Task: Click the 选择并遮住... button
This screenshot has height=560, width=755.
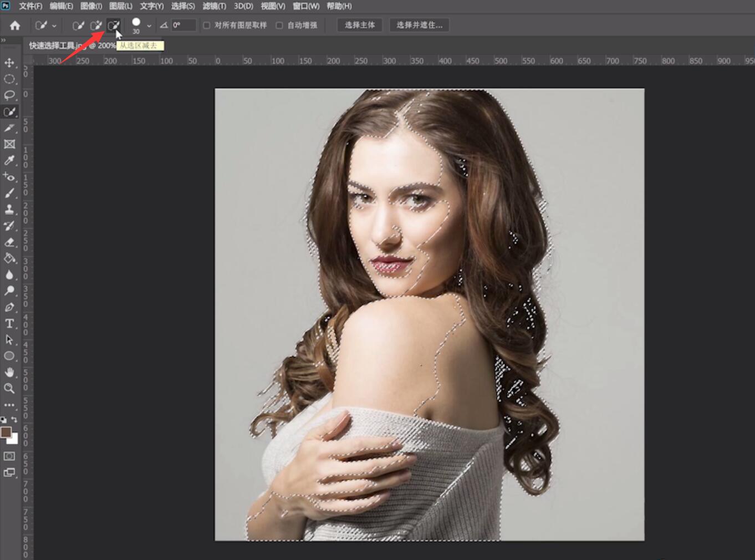Action: click(x=420, y=25)
